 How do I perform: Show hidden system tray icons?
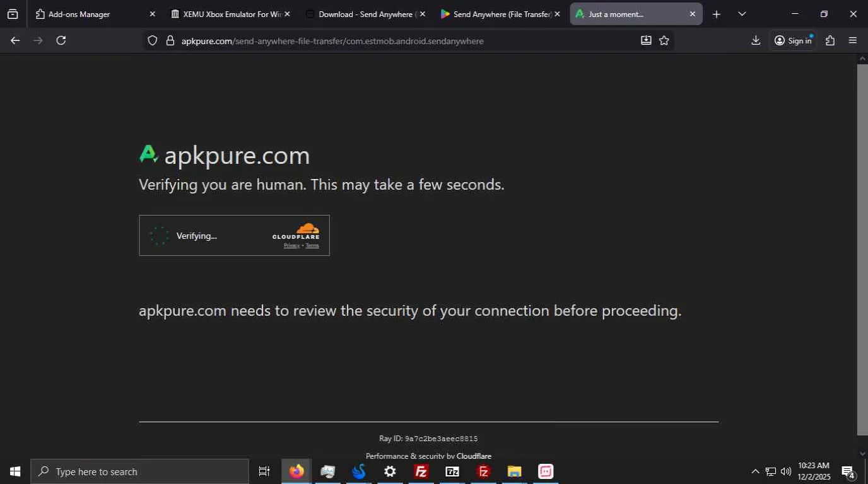pyautogui.click(x=755, y=471)
